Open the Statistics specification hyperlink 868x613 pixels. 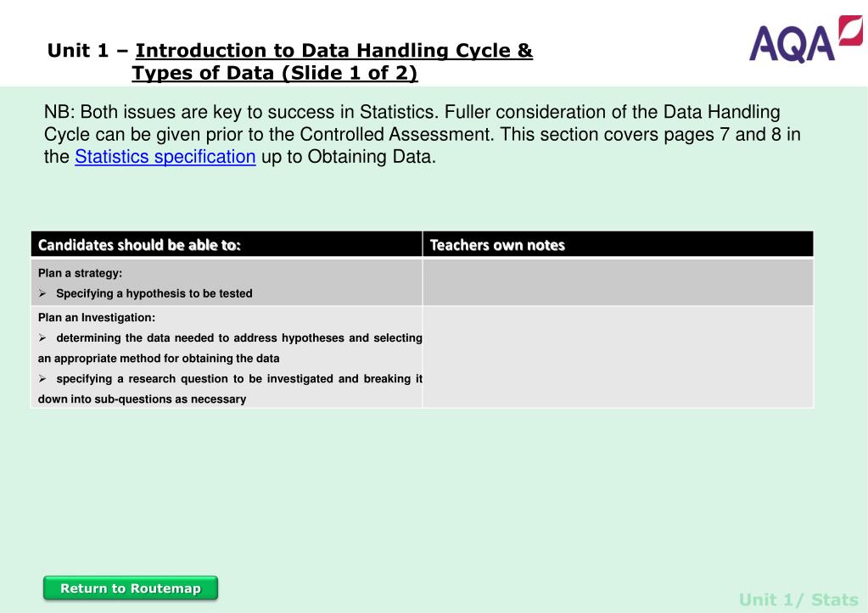click(165, 157)
